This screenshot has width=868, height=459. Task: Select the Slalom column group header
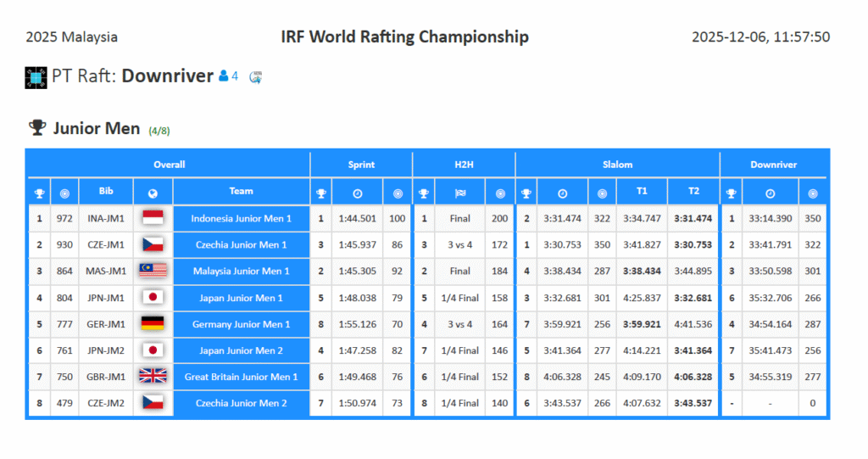coord(617,165)
